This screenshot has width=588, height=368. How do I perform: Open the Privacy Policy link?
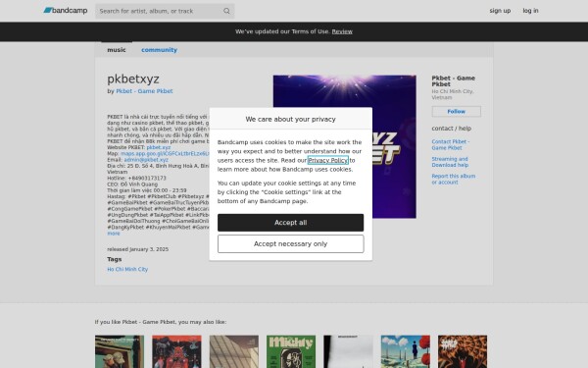tap(327, 160)
